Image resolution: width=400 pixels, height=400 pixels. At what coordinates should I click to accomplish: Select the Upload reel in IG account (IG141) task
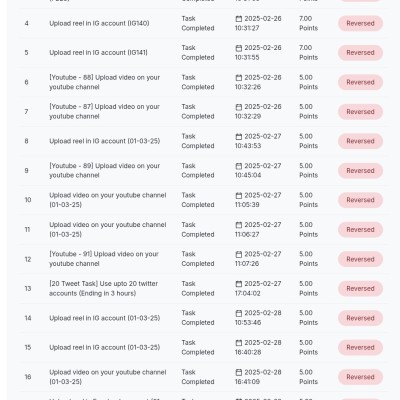[x=98, y=53]
